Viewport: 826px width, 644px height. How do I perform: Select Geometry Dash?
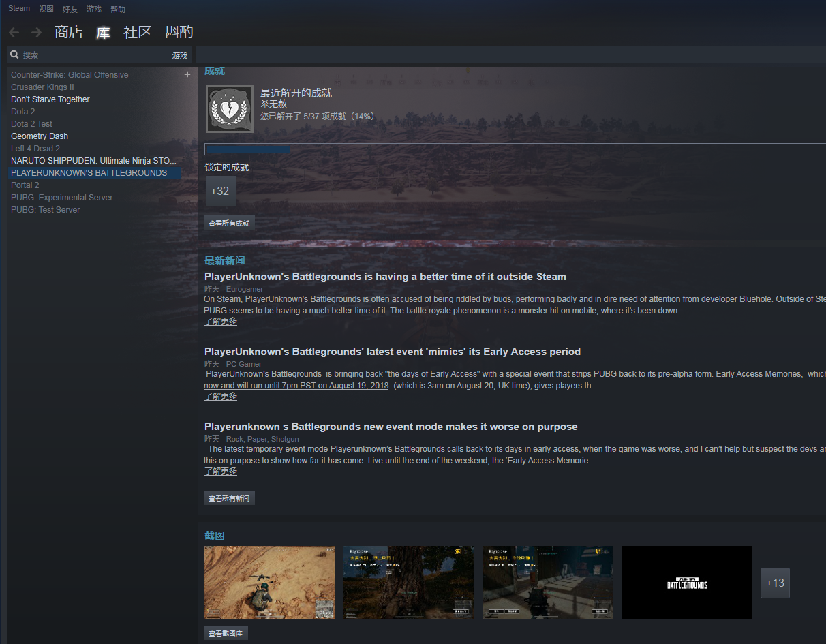click(40, 136)
